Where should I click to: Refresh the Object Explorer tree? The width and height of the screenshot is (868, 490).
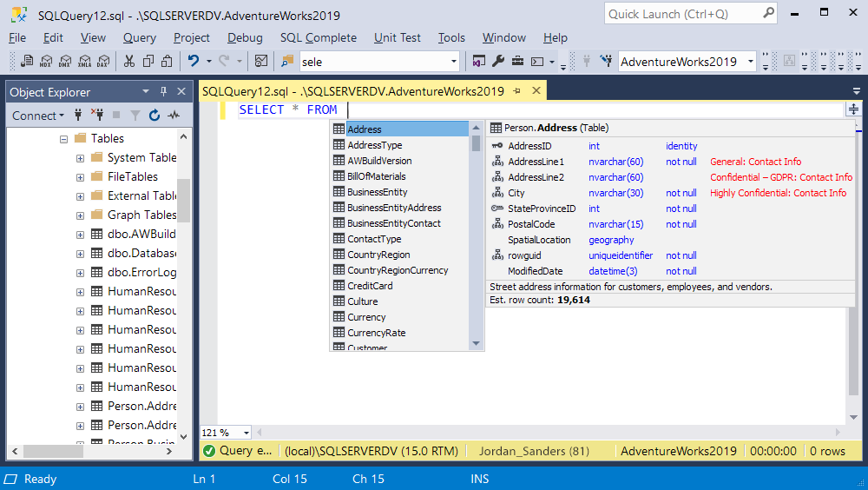tap(155, 115)
